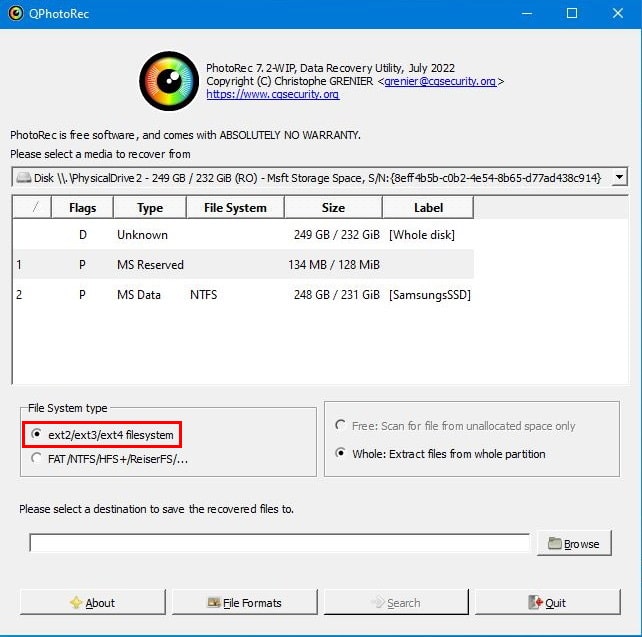Select the MS Reserved partition row
The width and height of the screenshot is (642, 637).
[x=244, y=264]
